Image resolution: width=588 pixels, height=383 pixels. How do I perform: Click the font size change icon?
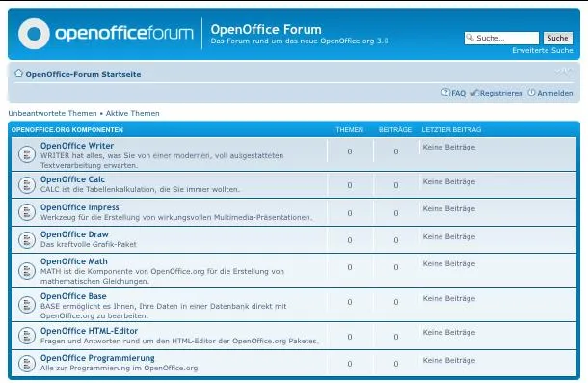[x=564, y=71]
